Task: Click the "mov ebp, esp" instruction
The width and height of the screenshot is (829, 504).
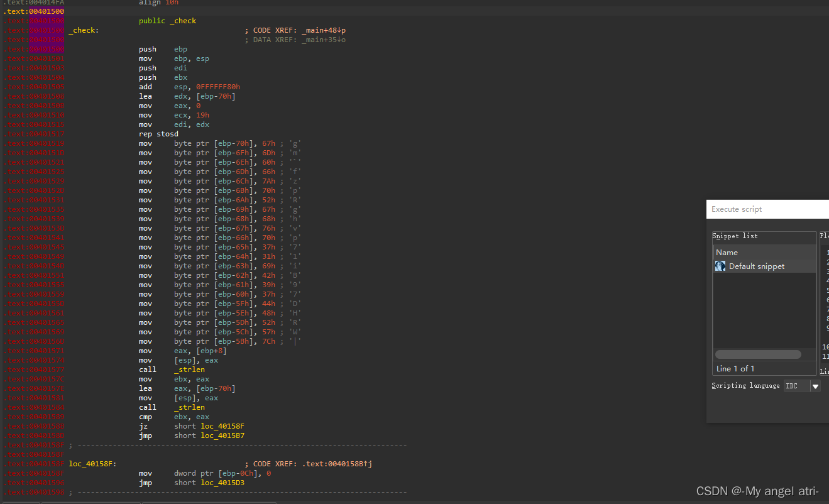Action: pyautogui.click(x=174, y=58)
